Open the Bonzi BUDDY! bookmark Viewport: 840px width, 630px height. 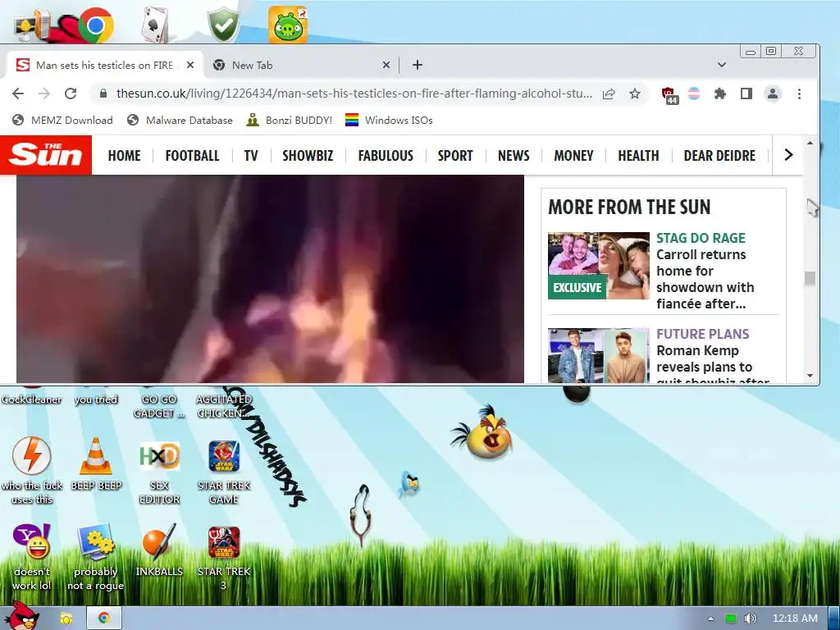pos(290,120)
